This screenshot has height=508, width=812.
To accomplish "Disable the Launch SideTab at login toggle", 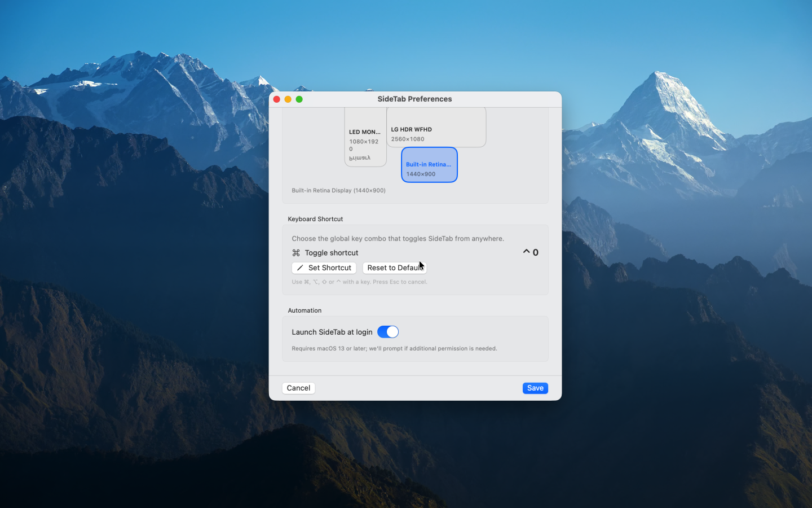I will pyautogui.click(x=388, y=332).
